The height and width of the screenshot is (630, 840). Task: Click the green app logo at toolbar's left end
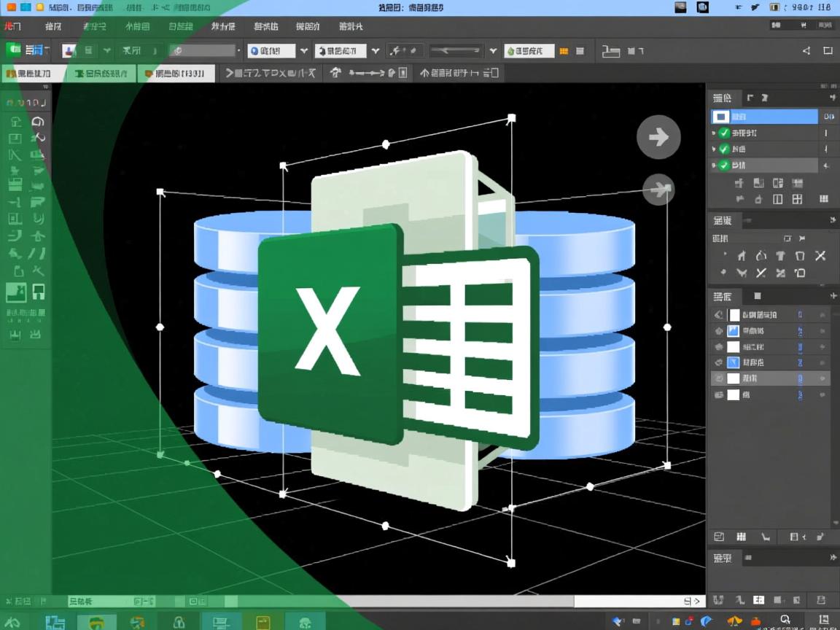[14, 50]
